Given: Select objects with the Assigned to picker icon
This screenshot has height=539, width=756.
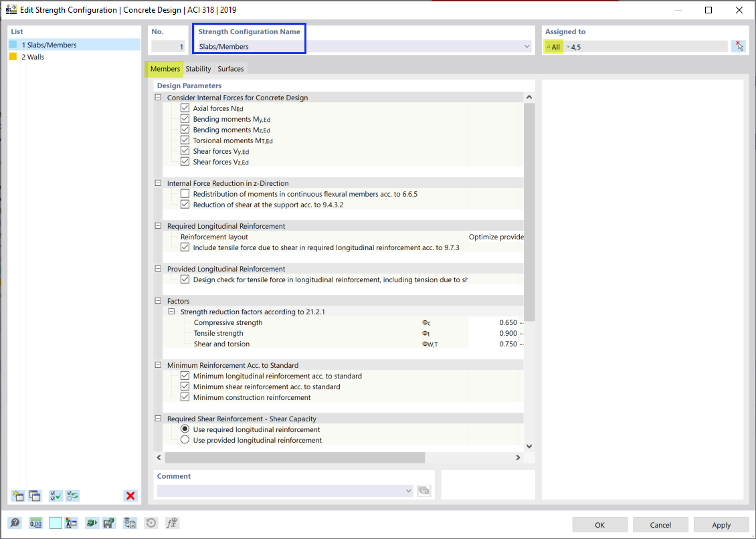Looking at the screenshot, I should (739, 45).
